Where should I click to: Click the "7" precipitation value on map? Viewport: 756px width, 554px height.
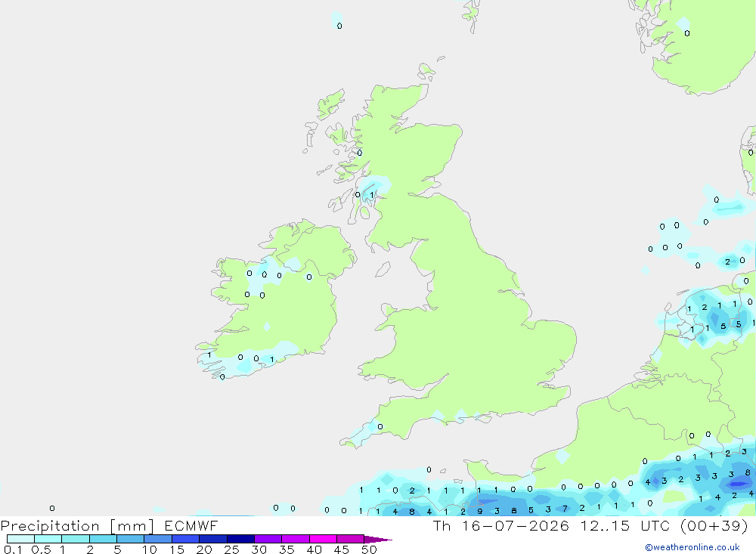565,509
